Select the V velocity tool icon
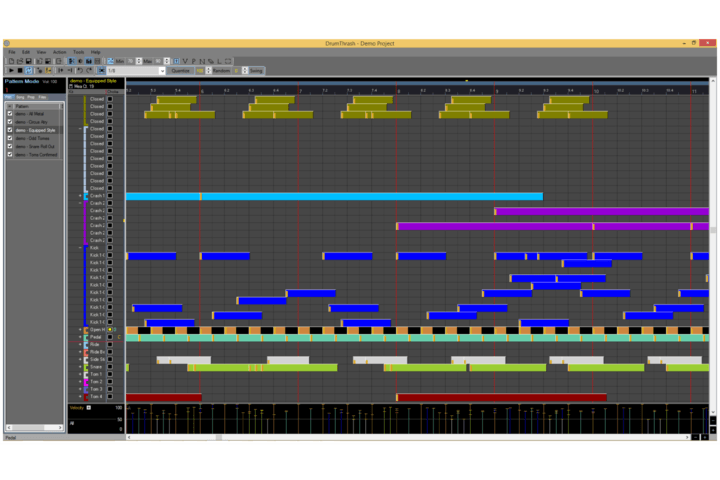This screenshot has width=720, height=480. coord(186,60)
